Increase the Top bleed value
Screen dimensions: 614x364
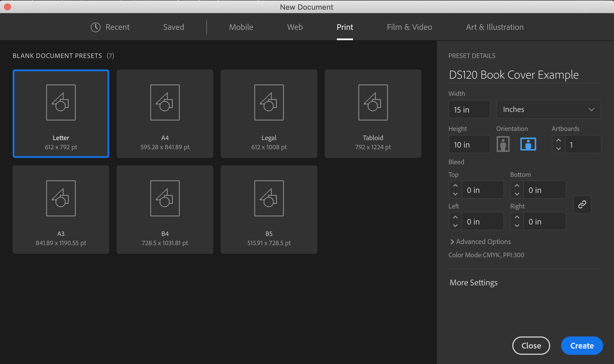pos(455,186)
